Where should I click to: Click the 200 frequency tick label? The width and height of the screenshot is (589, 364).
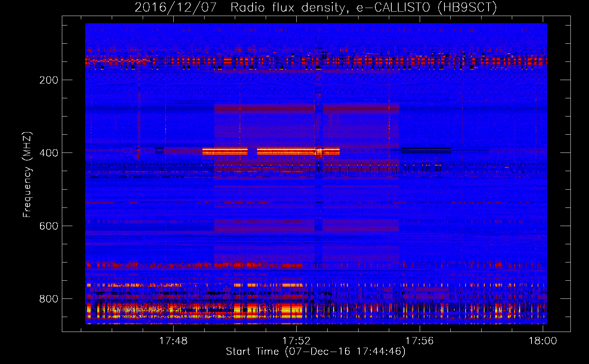pos(49,80)
